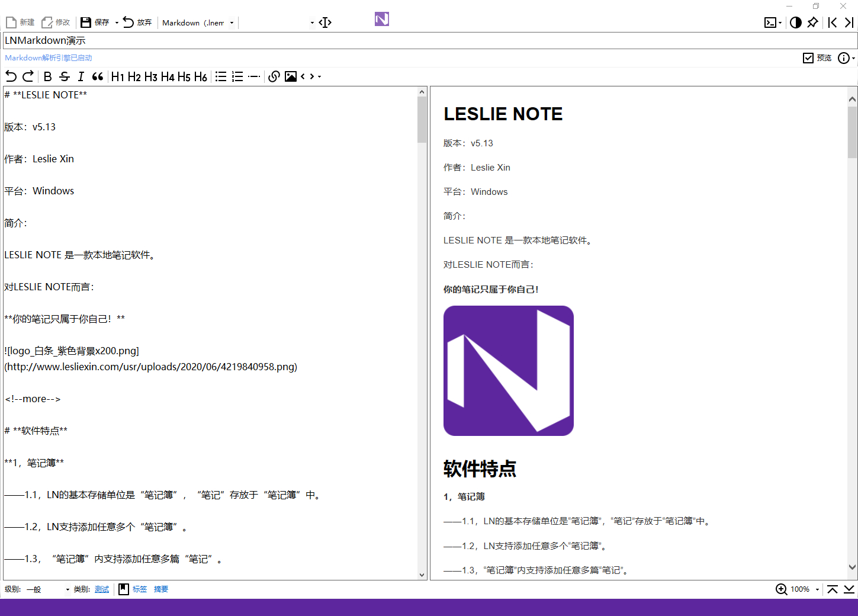Apply strikethrough formatting
The width and height of the screenshot is (858, 616).
pos(65,76)
